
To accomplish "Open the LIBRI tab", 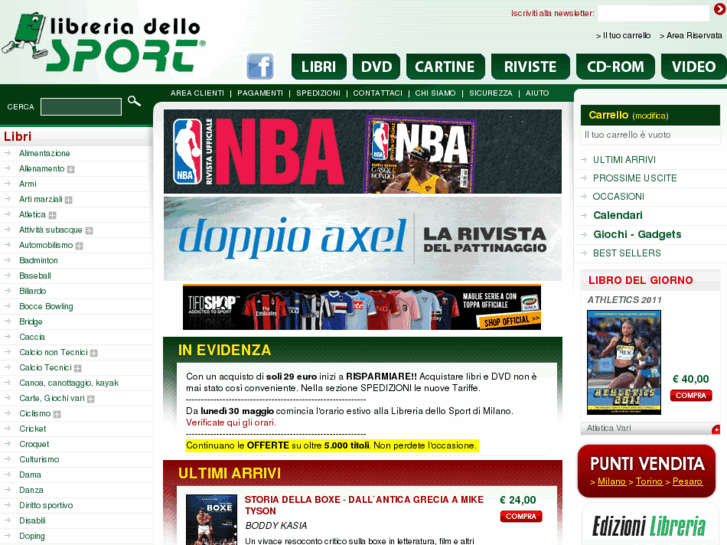I will [319, 67].
